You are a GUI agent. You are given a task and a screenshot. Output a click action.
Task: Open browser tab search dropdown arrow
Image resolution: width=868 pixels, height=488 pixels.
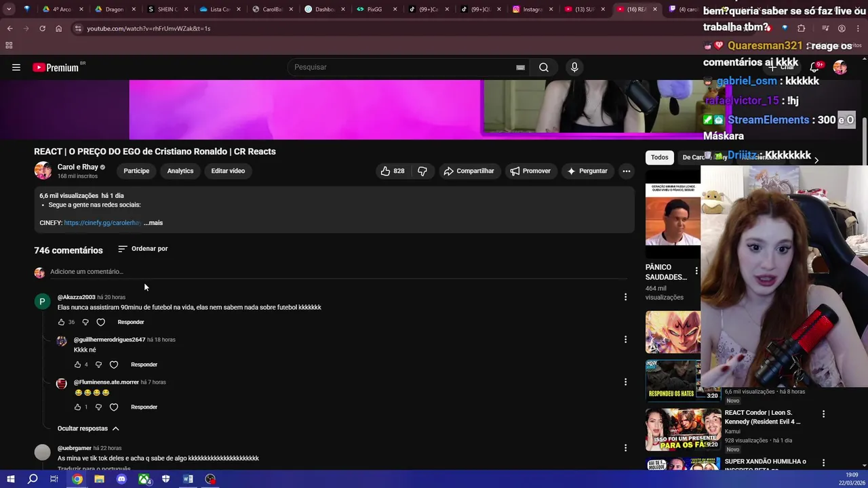(x=9, y=9)
